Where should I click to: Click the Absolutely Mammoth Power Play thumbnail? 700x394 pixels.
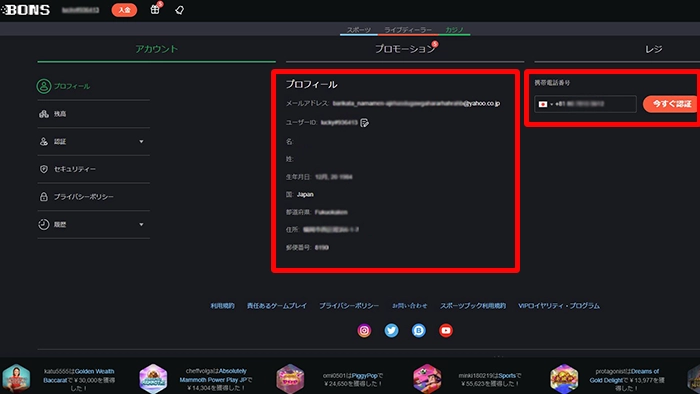[x=153, y=379]
